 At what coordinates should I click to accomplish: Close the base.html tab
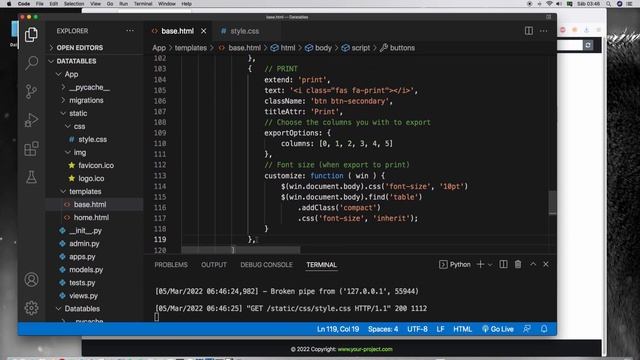(x=203, y=31)
